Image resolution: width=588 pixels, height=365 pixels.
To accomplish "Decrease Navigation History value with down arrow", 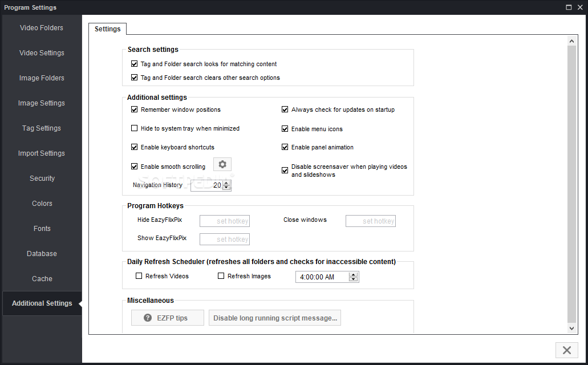I will [226, 187].
